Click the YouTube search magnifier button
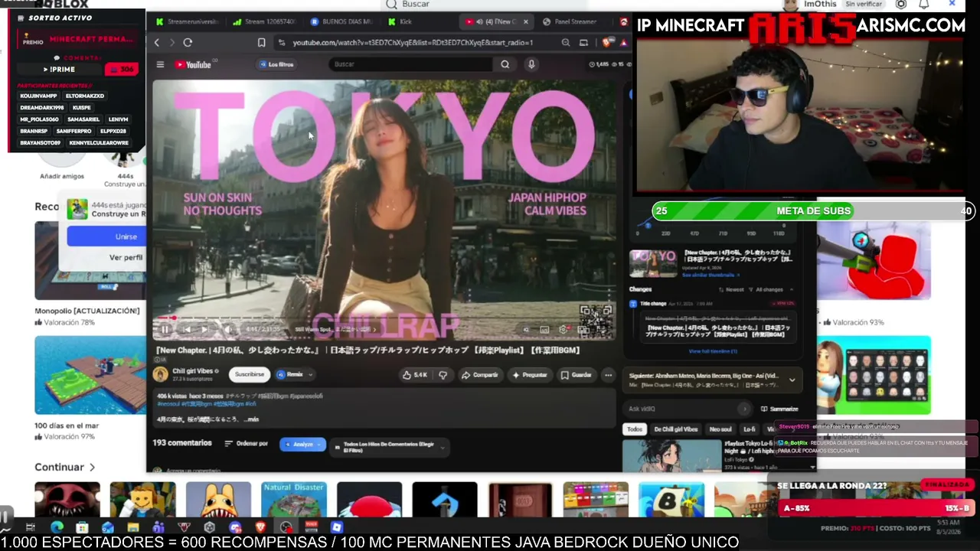Viewport: 980px width, 551px height. [x=505, y=64]
